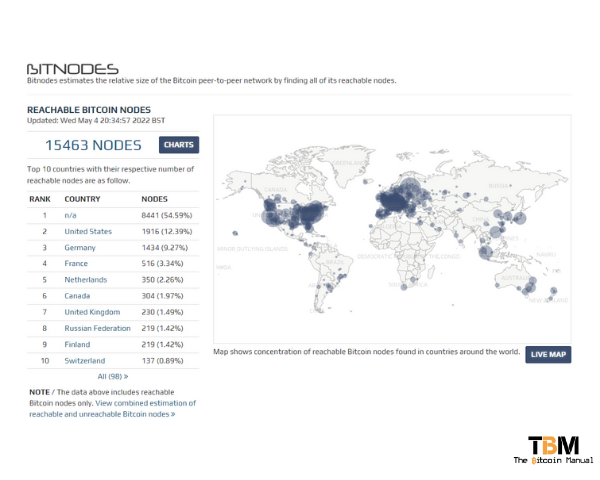Click the RANK column header
Image resolution: width=600 pixels, height=480 pixels.
40,199
